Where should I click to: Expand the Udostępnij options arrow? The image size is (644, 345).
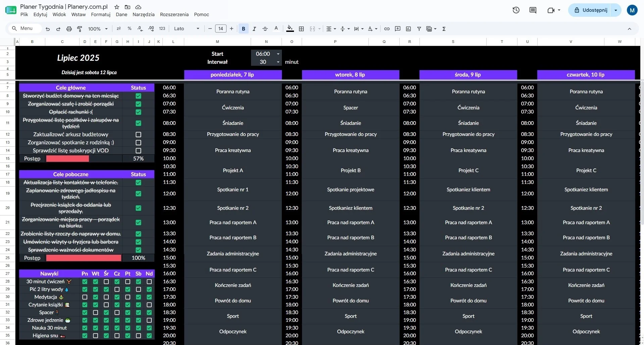click(616, 10)
